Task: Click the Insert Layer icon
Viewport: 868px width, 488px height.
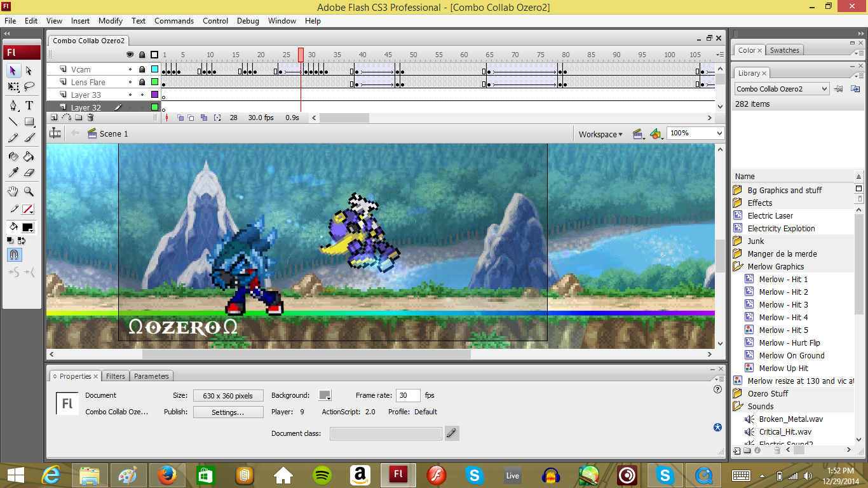Action: (x=54, y=118)
